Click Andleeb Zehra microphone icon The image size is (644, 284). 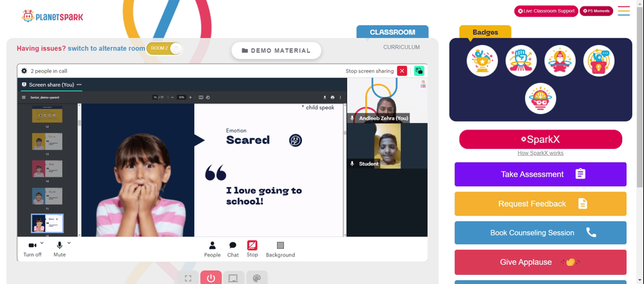coord(352,118)
